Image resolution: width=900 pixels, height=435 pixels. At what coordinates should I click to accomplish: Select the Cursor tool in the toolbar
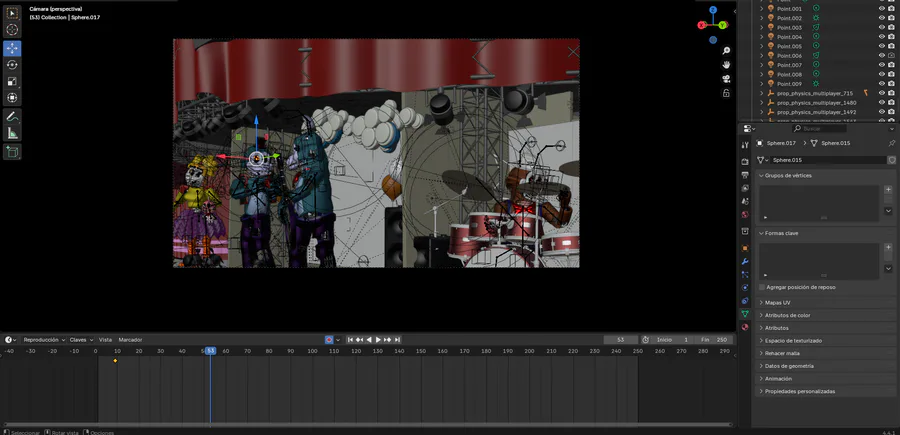point(12,29)
